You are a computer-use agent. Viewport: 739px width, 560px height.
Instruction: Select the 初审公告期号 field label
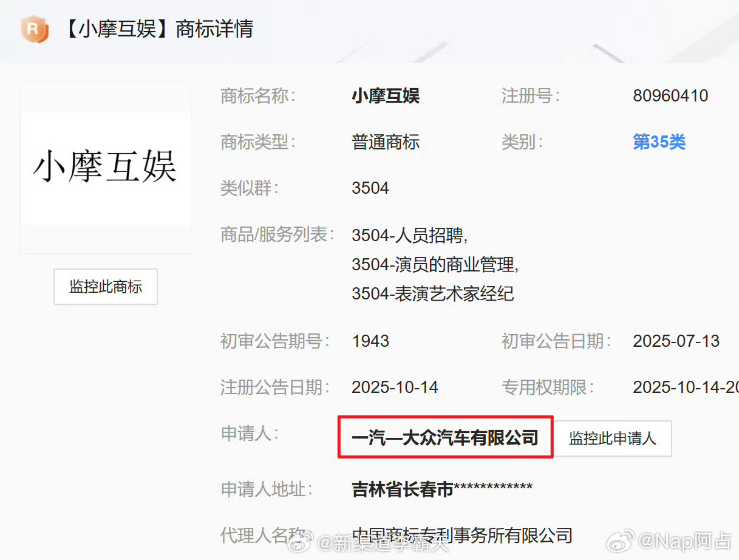point(275,341)
